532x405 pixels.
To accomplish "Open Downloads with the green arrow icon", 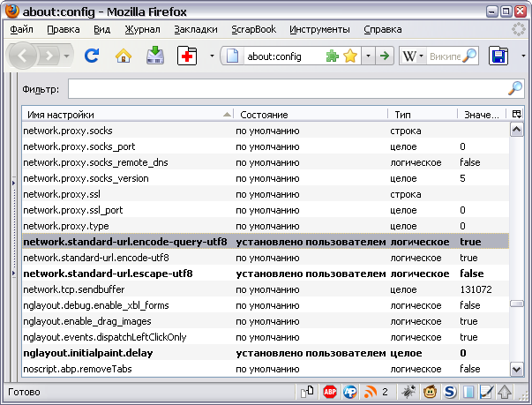I will (155, 56).
